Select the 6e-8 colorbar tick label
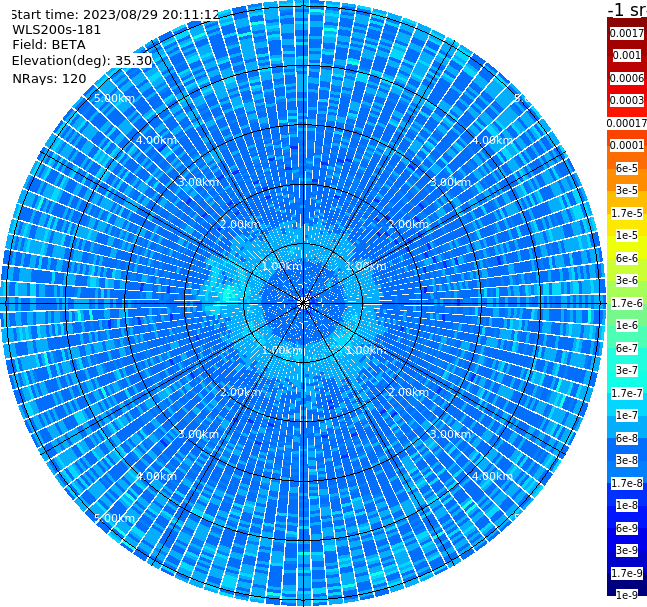The height and width of the screenshot is (607, 647). pos(627,438)
